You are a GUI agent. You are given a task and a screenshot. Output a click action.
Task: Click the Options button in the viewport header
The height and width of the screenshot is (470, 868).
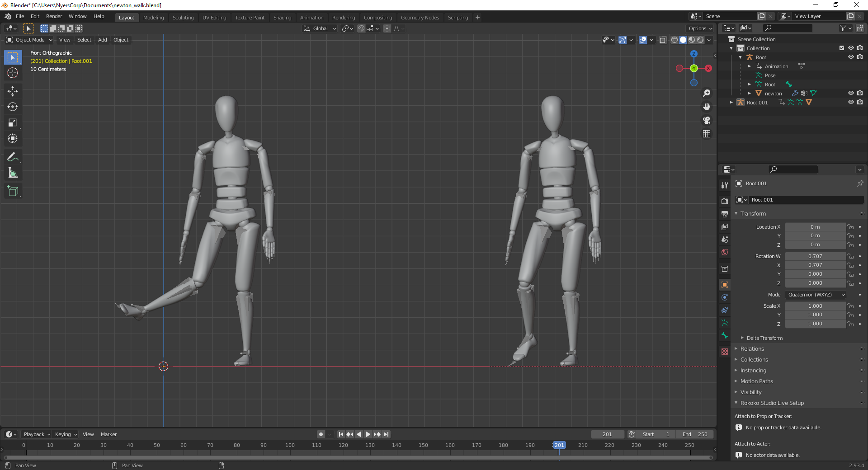coord(699,28)
